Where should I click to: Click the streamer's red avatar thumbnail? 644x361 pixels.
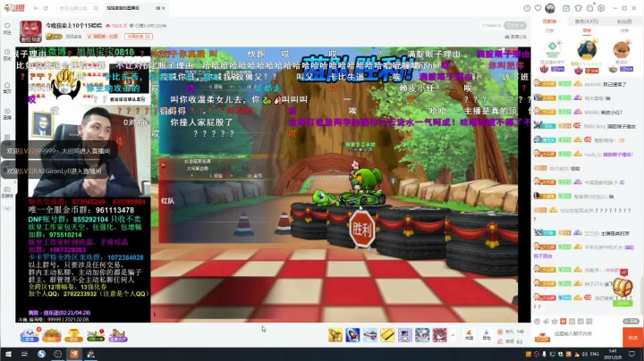point(30,31)
